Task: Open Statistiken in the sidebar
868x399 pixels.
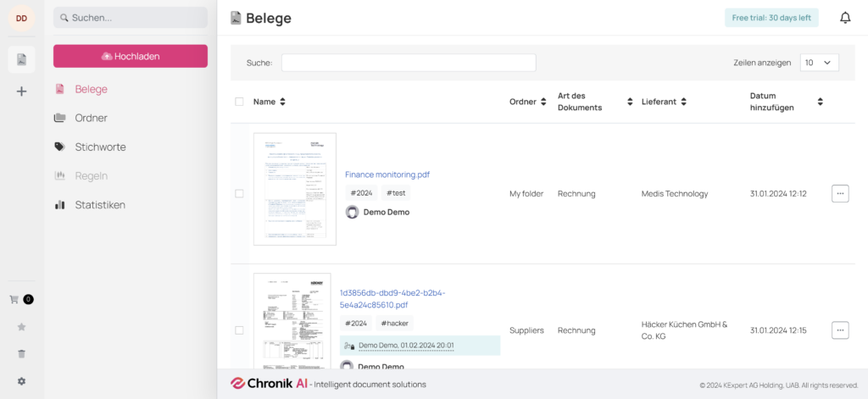Action: [99, 204]
